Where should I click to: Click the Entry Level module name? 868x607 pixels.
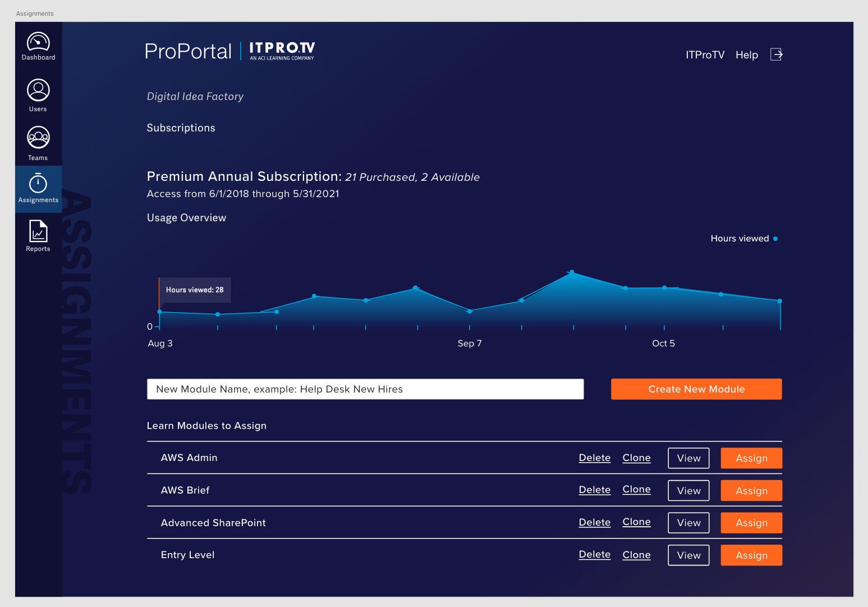click(x=187, y=555)
